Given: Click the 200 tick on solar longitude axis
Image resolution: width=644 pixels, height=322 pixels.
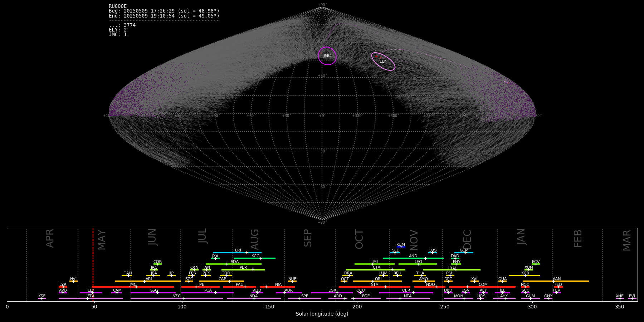Looking at the screenshot, I should (x=357, y=307).
